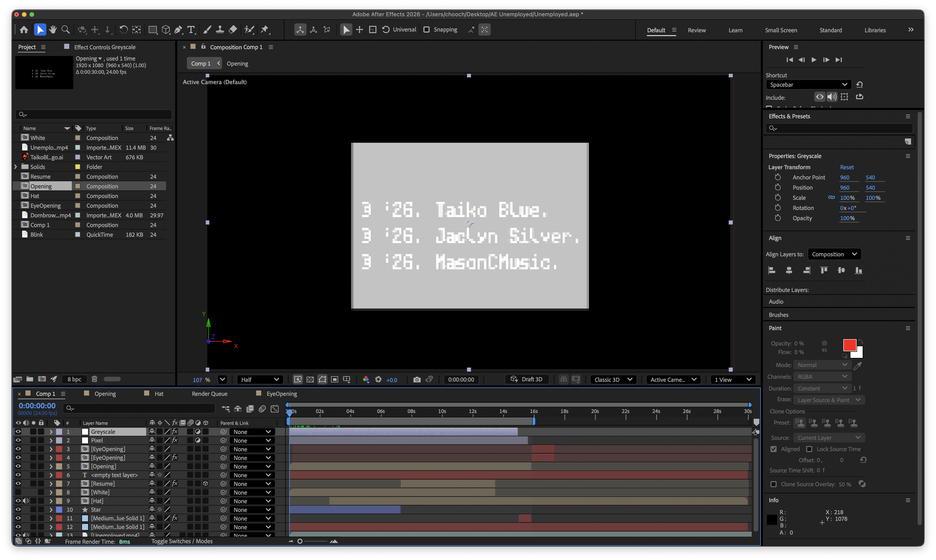Image resolution: width=936 pixels, height=560 pixels.
Task: Select the Type tool
Action: click(x=191, y=30)
